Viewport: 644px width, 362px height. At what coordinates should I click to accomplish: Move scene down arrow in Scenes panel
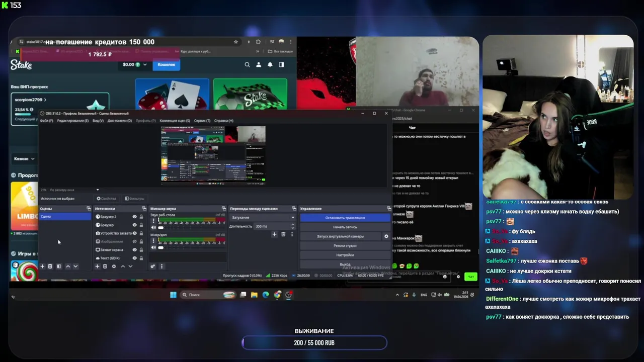[x=75, y=266]
